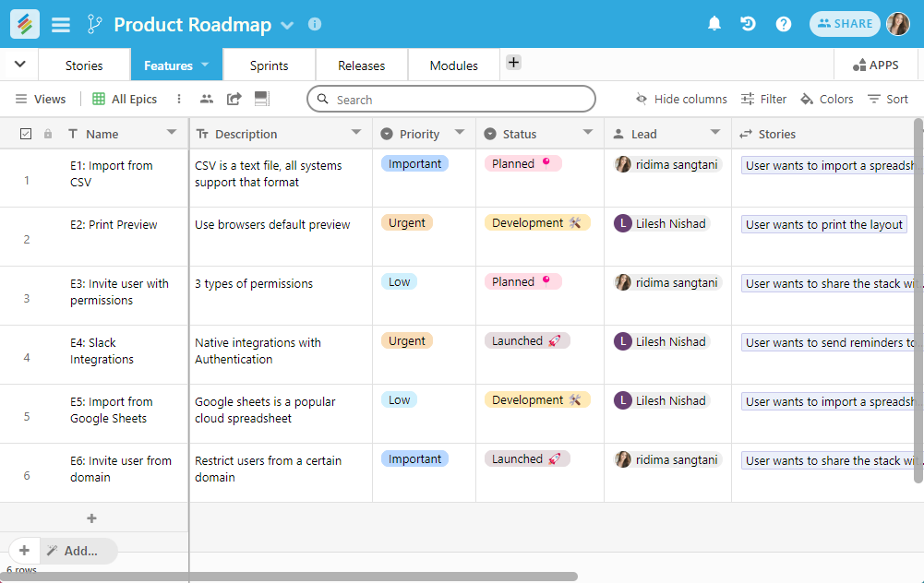Open the revision history icon

point(748,24)
